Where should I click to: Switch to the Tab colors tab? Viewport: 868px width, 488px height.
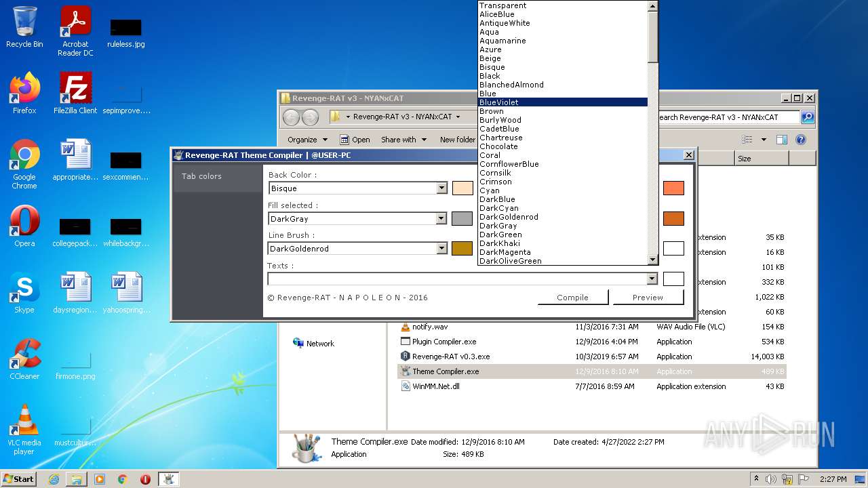pos(218,176)
